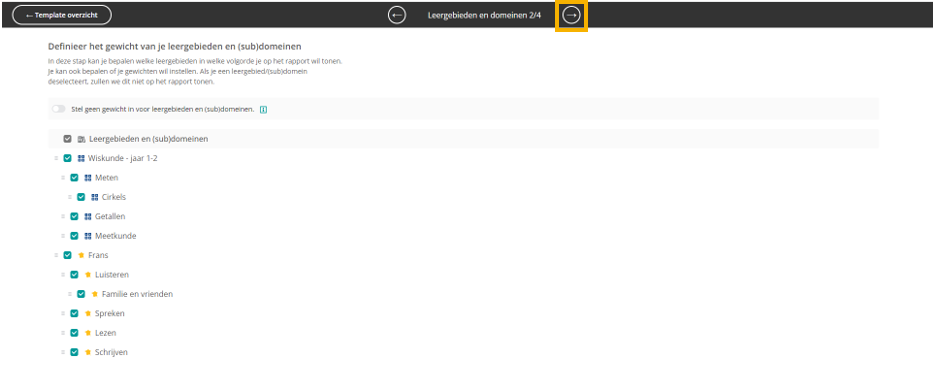Click the drag handle of Familie en vrienden
This screenshot has height=376, width=933.
(x=70, y=294)
